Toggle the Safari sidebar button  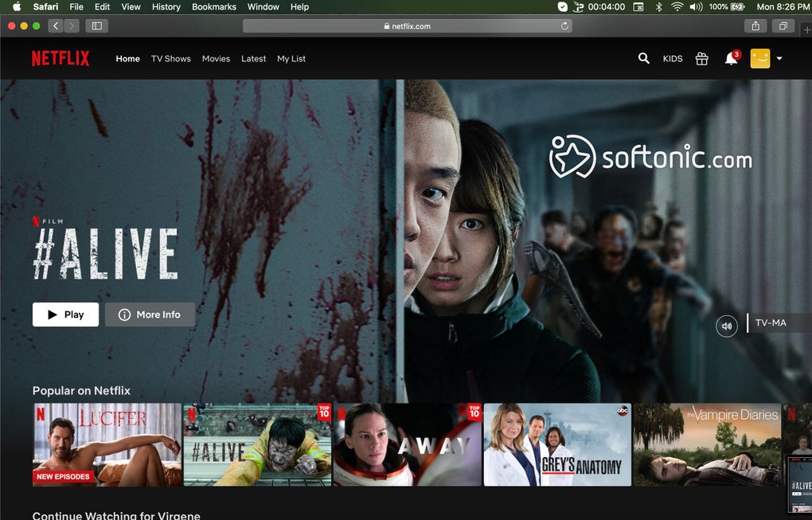[x=97, y=25]
